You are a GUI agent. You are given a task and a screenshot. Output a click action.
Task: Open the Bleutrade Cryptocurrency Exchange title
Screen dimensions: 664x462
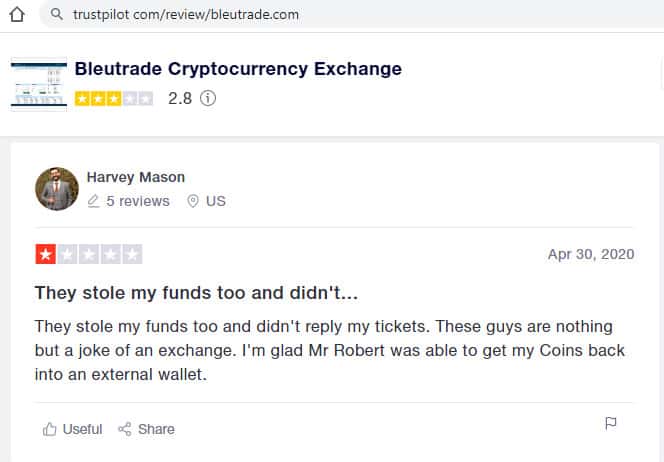238,69
